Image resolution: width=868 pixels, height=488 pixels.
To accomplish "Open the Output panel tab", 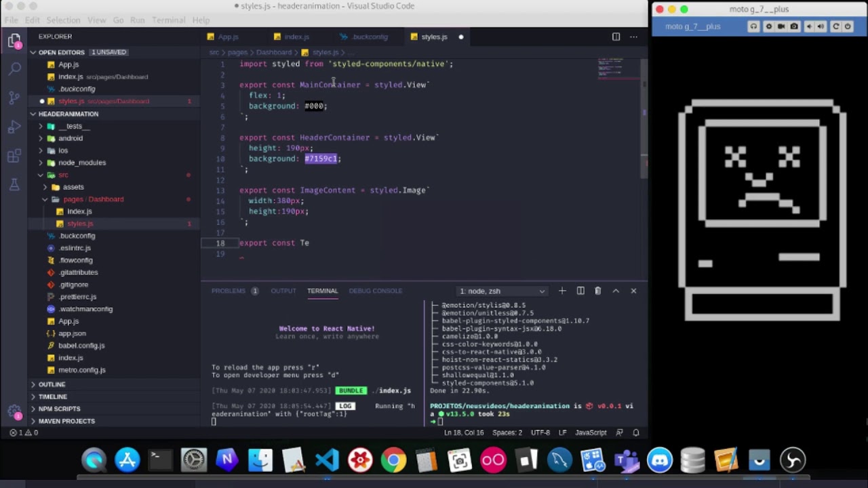I will [x=283, y=291].
